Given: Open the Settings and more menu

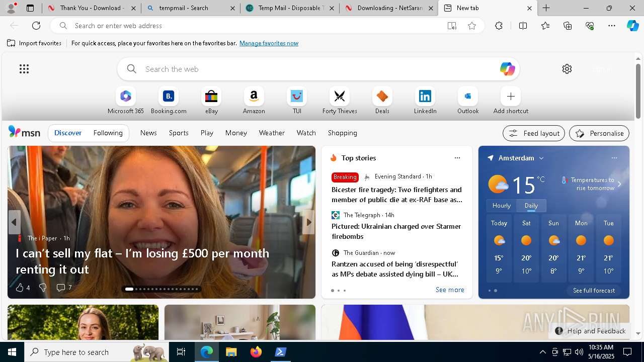Looking at the screenshot, I should click(612, 26).
